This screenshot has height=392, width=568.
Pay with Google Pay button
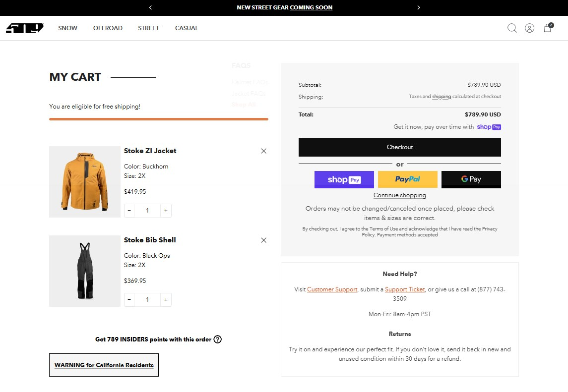click(471, 179)
